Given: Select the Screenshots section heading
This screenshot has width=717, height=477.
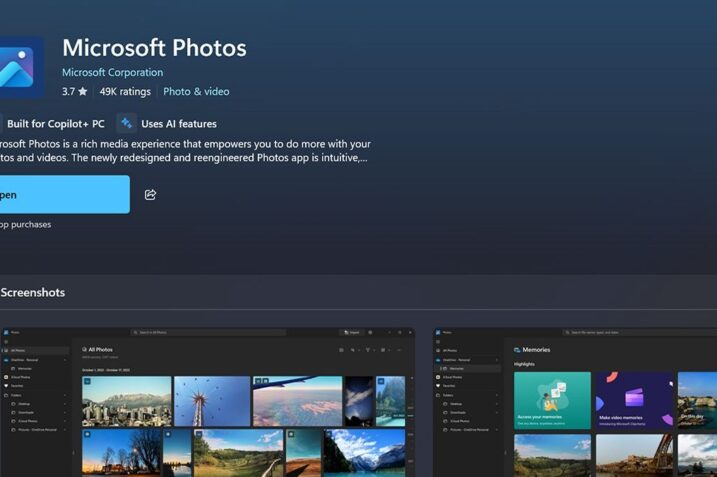Looking at the screenshot, I should 33,293.
